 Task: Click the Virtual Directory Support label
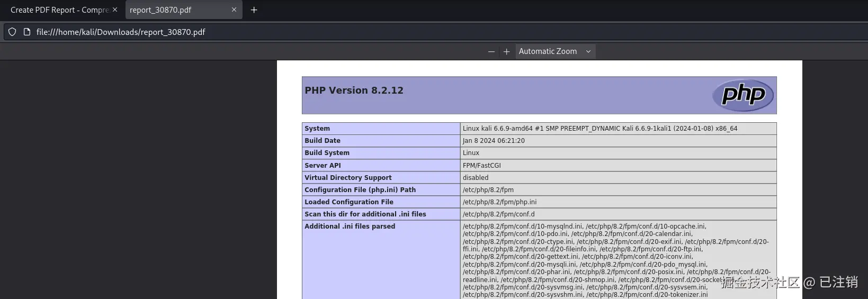[x=348, y=178]
